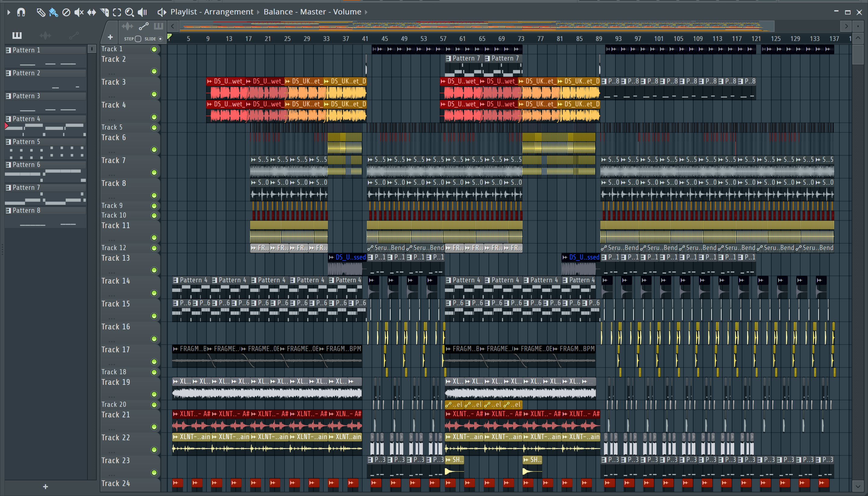The width and height of the screenshot is (868, 496).
Task: Select Pattern 8 in the picker
Action: click(45, 211)
